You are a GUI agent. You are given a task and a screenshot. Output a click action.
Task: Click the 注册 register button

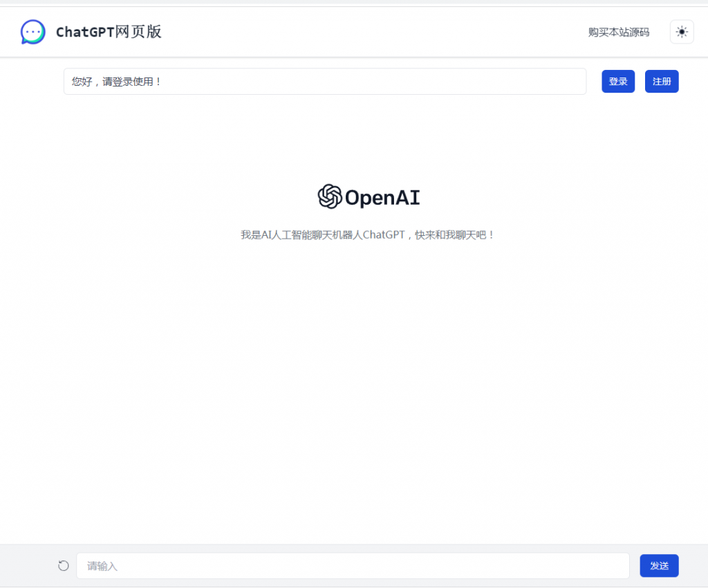click(662, 82)
